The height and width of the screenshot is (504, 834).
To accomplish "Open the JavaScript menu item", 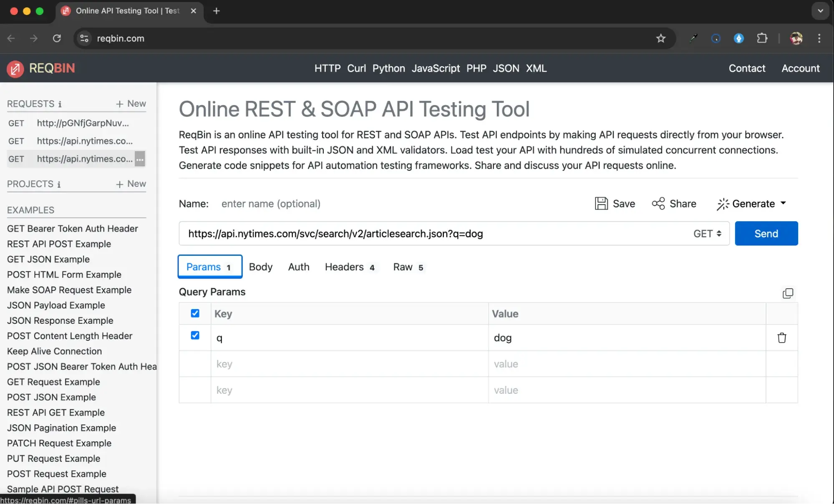I will point(436,68).
